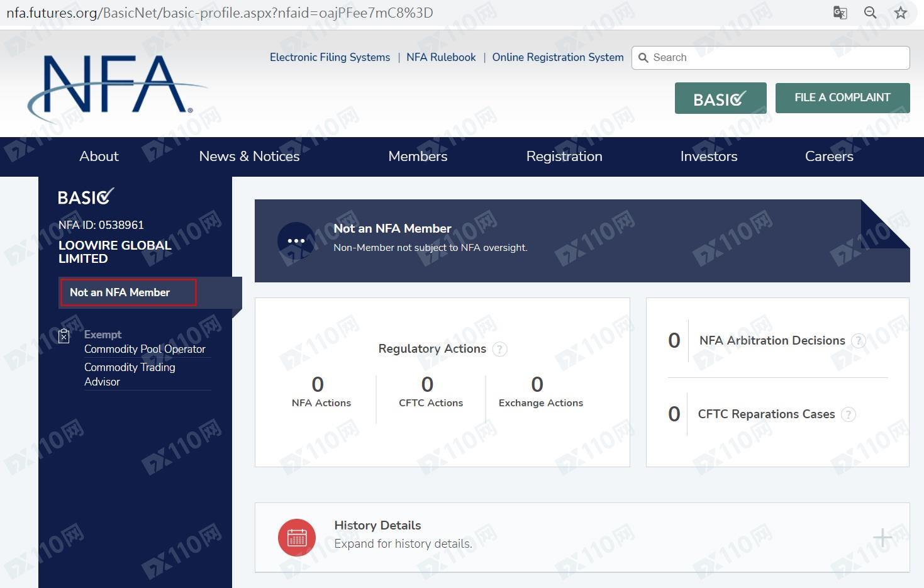Bookmark this page with the star icon
Screen dimensions: 924x588
[901, 13]
